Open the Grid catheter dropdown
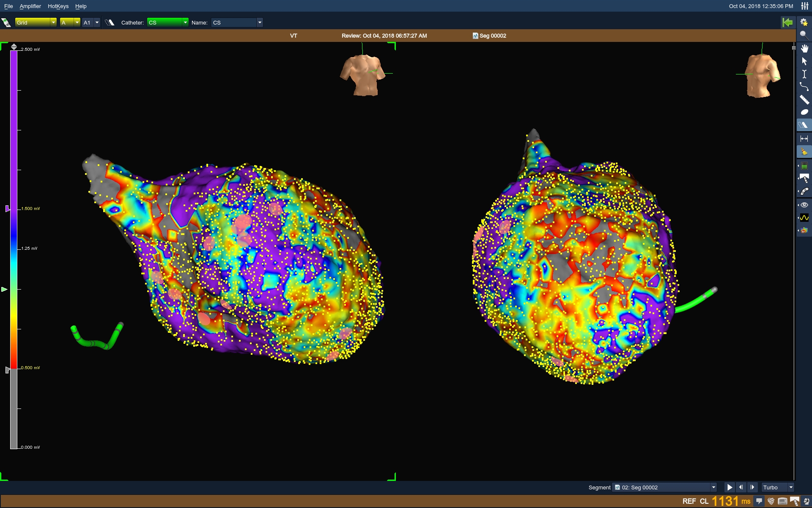This screenshot has width=812, height=508. tap(53, 22)
